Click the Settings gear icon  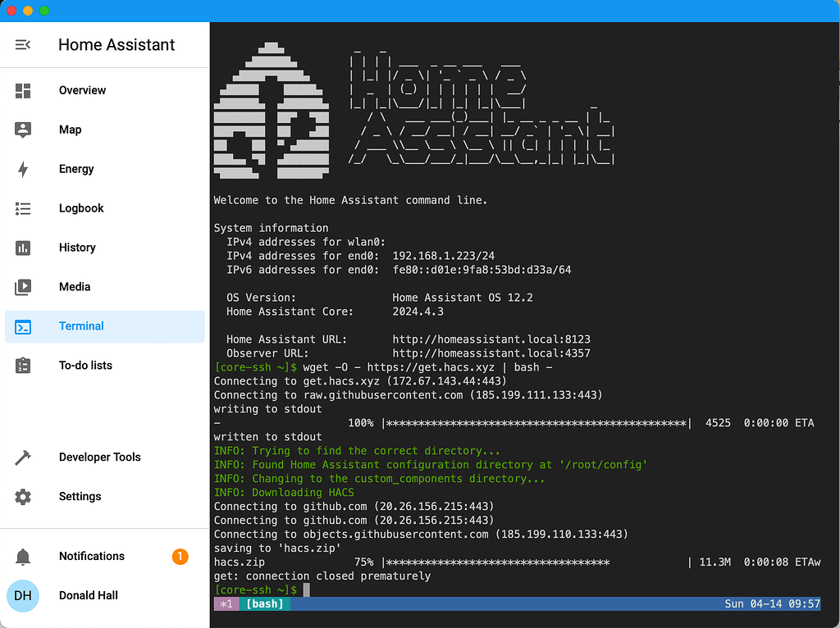[22, 497]
